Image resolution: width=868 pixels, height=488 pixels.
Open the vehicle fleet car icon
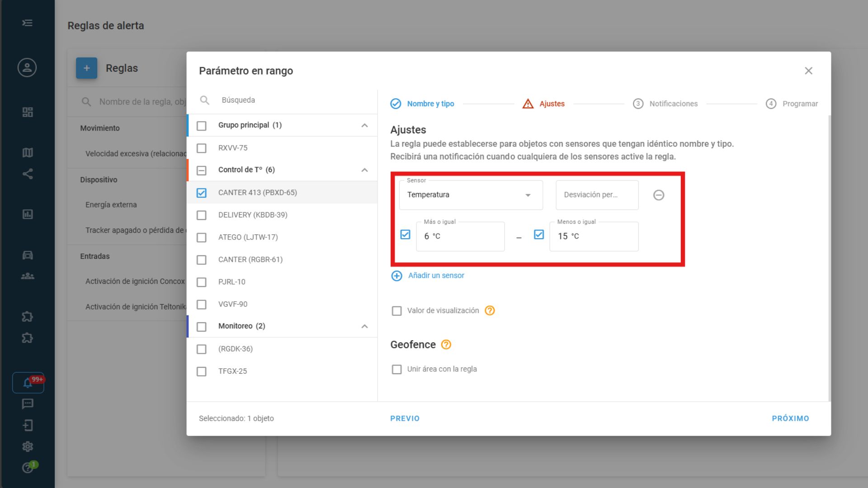tap(28, 255)
